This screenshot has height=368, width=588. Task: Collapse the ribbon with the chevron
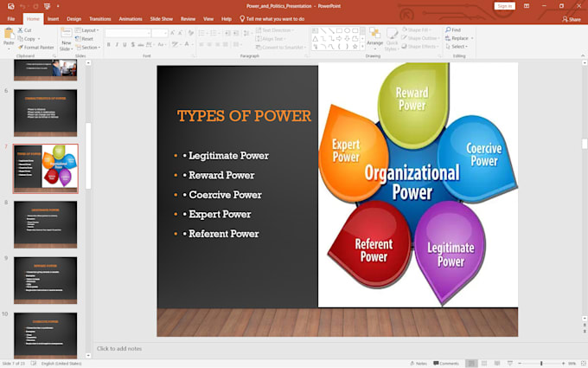[583, 55]
